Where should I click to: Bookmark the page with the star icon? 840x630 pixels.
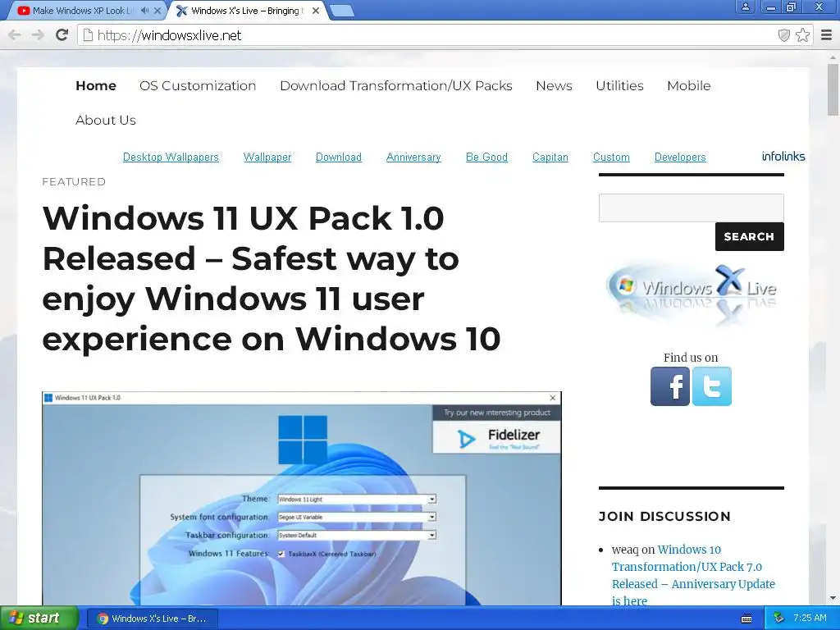[802, 35]
